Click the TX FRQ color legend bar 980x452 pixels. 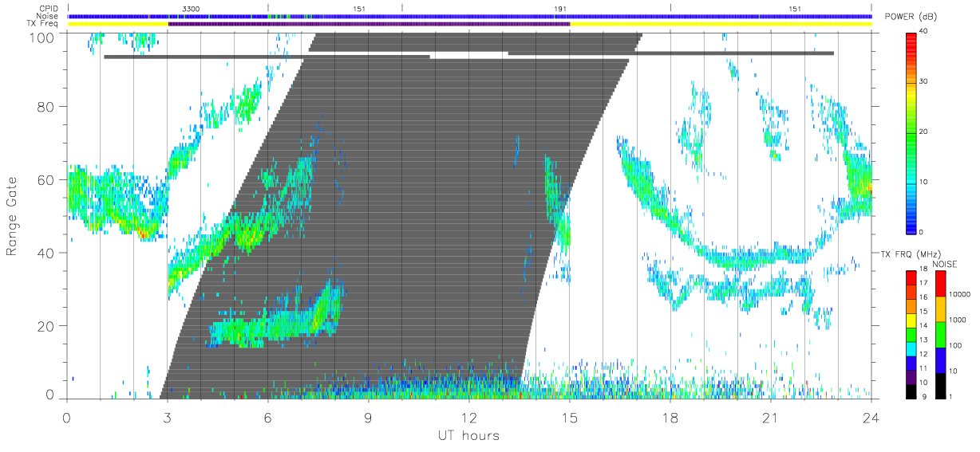[x=912, y=334]
